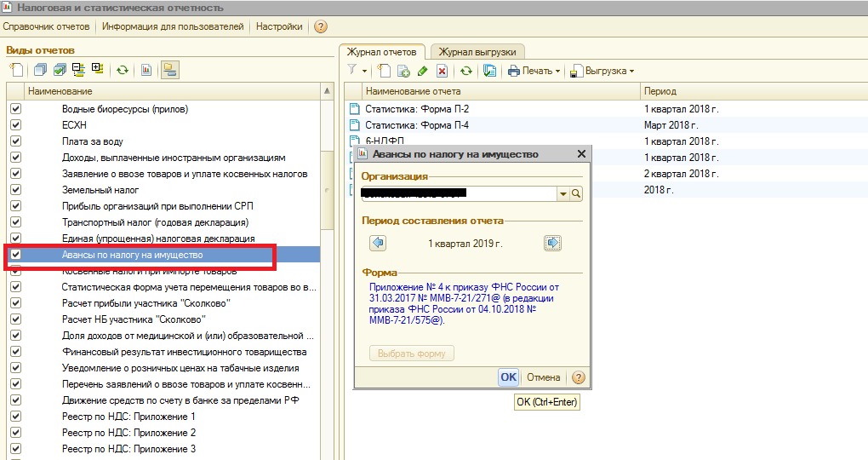Click check all boxes icon in report types toolbar
The height and width of the screenshot is (460, 868).
tap(60, 70)
